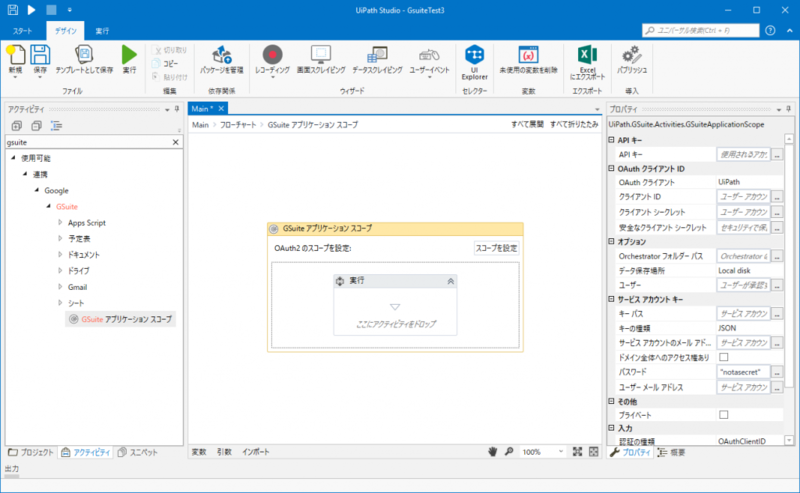Click フローチャート in the breadcrumb
The image size is (800, 493).
(238, 125)
